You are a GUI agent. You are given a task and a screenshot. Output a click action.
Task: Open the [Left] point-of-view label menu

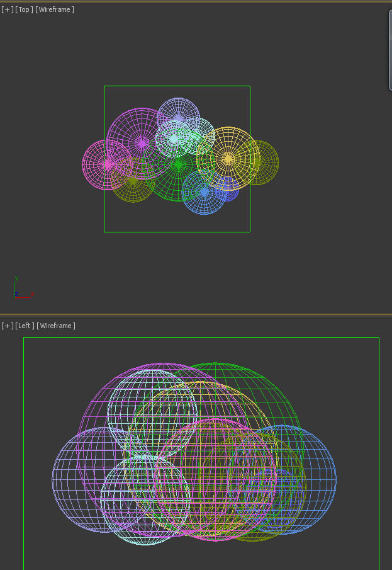tap(25, 326)
